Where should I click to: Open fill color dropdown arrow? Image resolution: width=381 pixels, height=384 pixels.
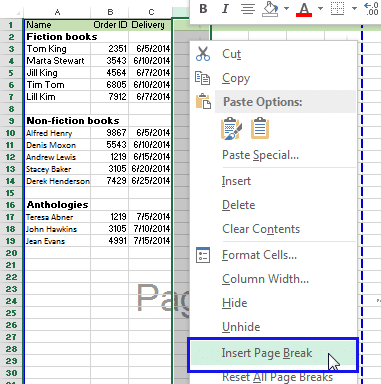pos(286,8)
